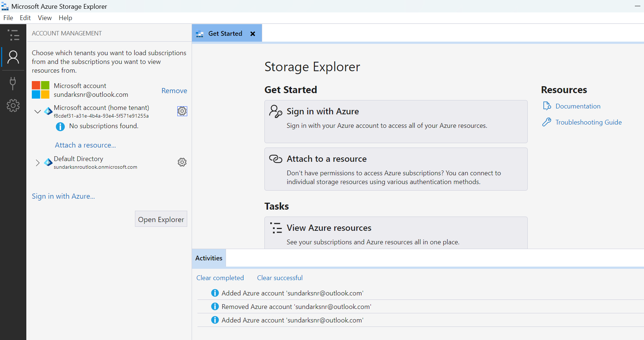Open the File menu

8,18
